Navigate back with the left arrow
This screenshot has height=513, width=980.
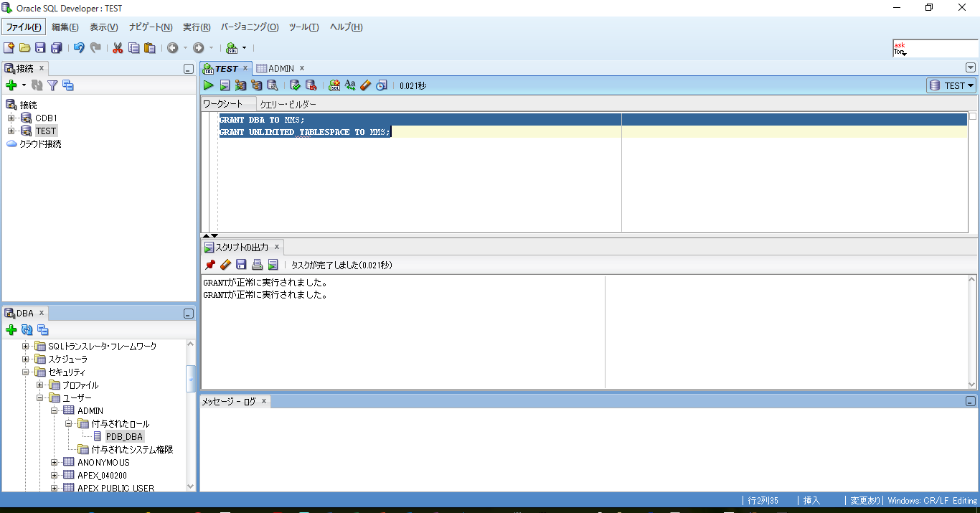tap(173, 48)
